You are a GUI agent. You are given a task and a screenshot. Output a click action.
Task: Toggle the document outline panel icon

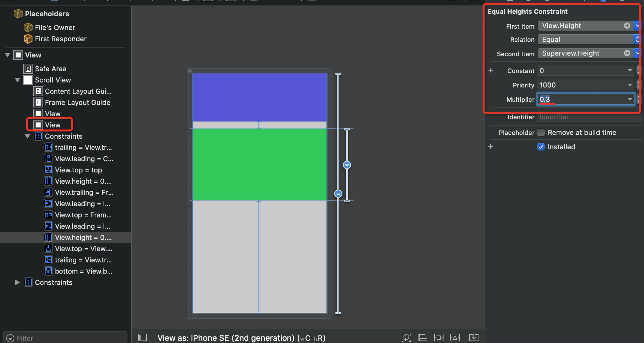(x=142, y=337)
